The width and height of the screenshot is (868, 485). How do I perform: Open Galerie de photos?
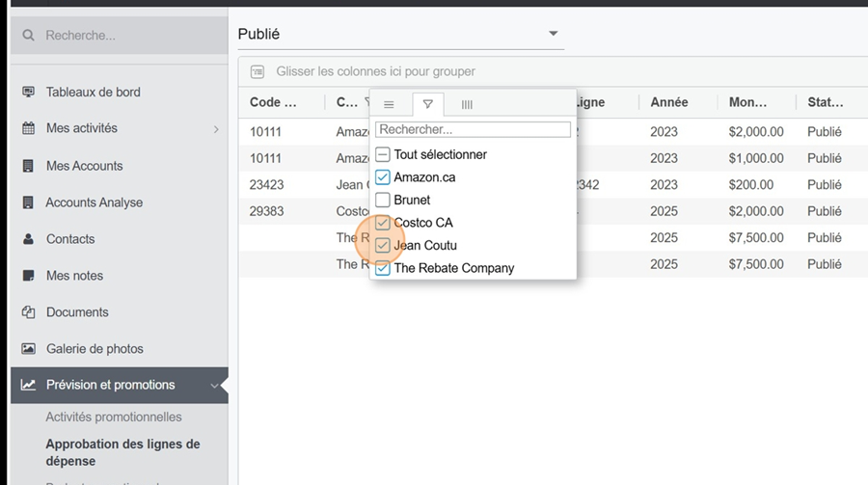(95, 349)
